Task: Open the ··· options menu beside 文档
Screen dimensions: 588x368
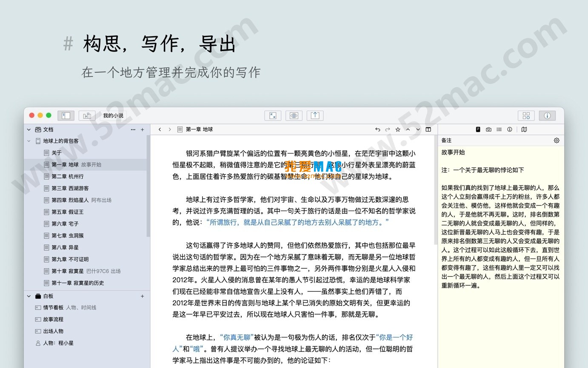Action: click(133, 129)
